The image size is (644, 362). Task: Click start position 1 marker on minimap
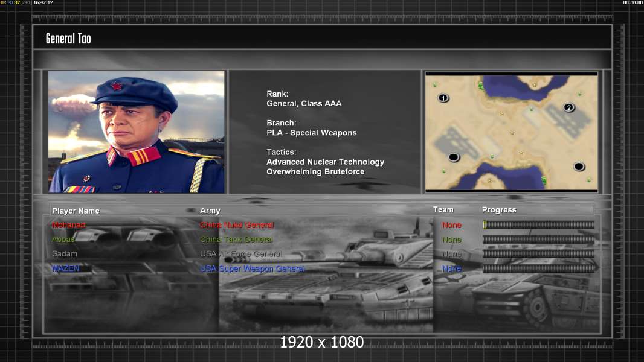pyautogui.click(x=443, y=98)
